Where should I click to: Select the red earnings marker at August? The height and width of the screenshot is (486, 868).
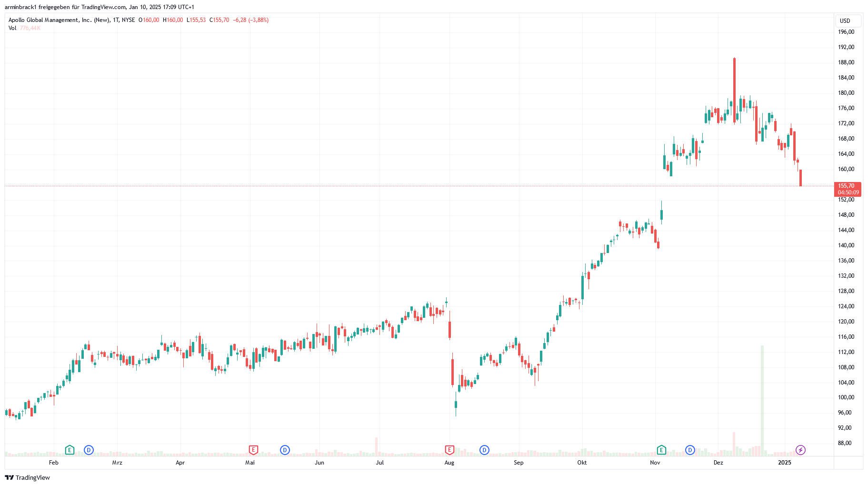pyautogui.click(x=449, y=450)
